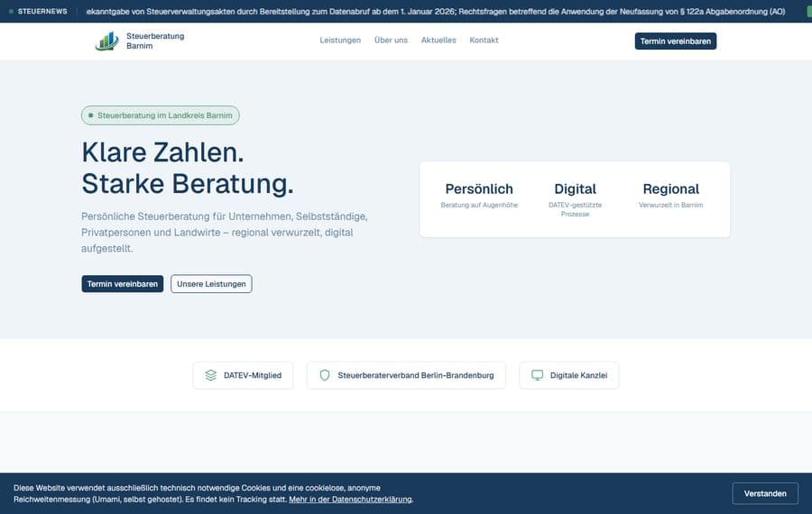Click the monitor icon beside Digitale Kanzlei

(x=538, y=375)
